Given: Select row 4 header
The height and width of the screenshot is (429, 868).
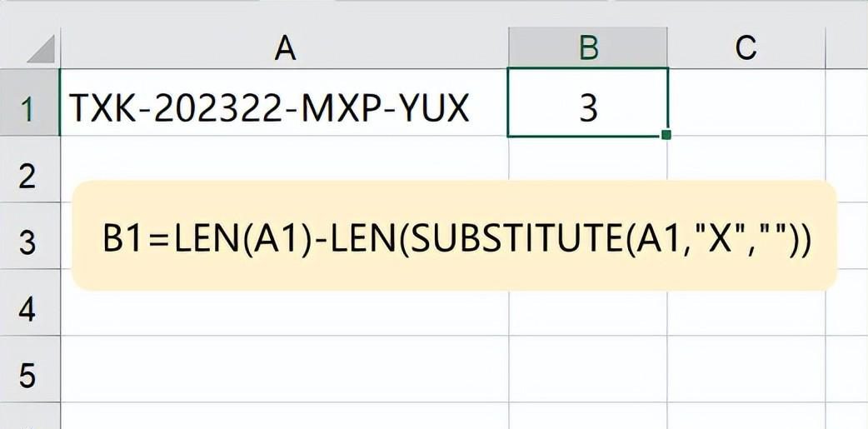Looking at the screenshot, I should (x=29, y=302).
